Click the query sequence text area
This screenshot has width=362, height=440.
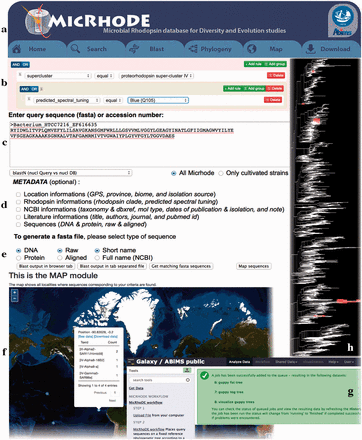coord(149,144)
